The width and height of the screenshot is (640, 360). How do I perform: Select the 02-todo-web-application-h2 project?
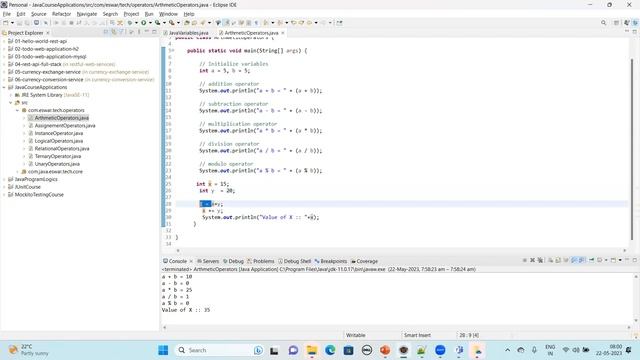click(x=46, y=49)
